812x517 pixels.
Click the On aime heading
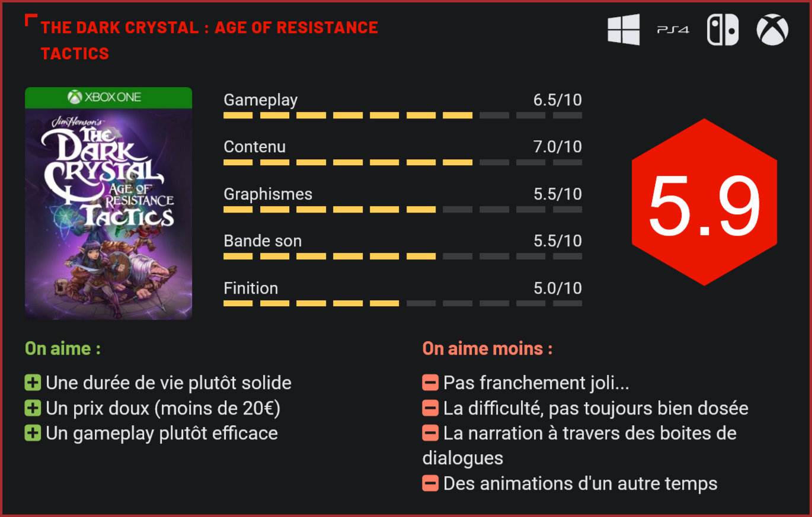(63, 348)
